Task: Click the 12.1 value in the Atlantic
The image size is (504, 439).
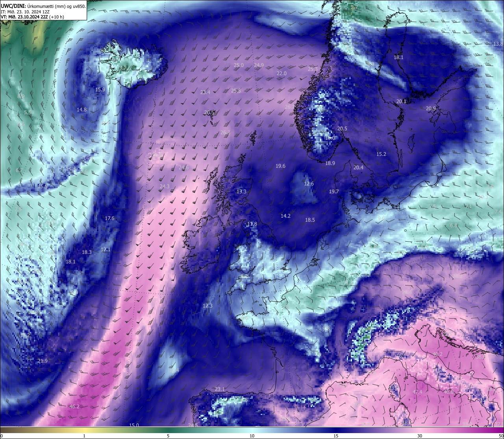Action: pos(106,249)
